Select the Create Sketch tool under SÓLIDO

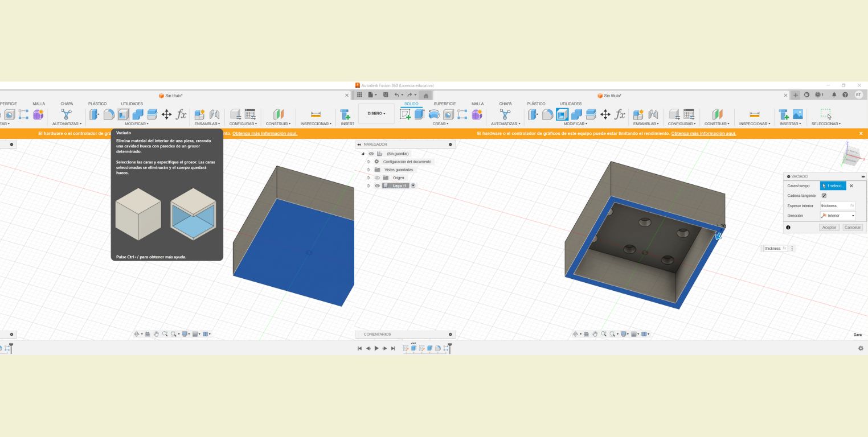pos(406,114)
